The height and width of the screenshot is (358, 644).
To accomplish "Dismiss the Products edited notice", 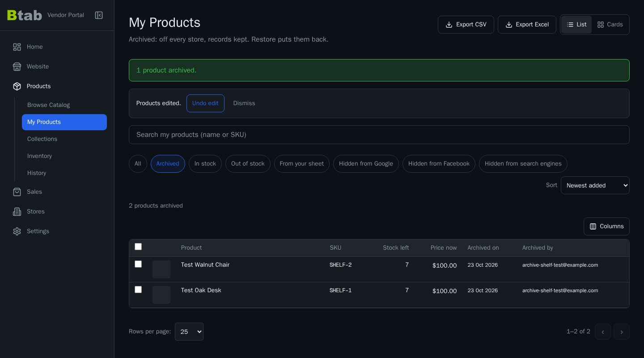I will coord(244,103).
